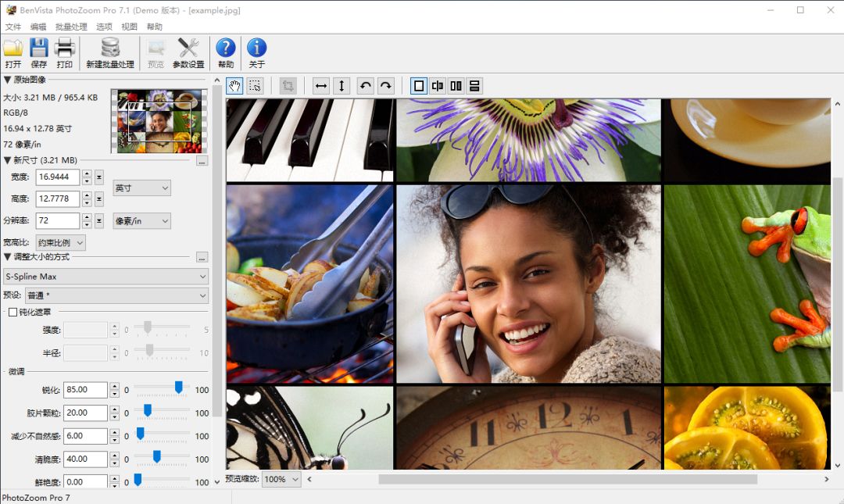Image resolution: width=844 pixels, height=504 pixels.
Task: Adjust the 减少不自然感 slider
Action: coord(141,434)
